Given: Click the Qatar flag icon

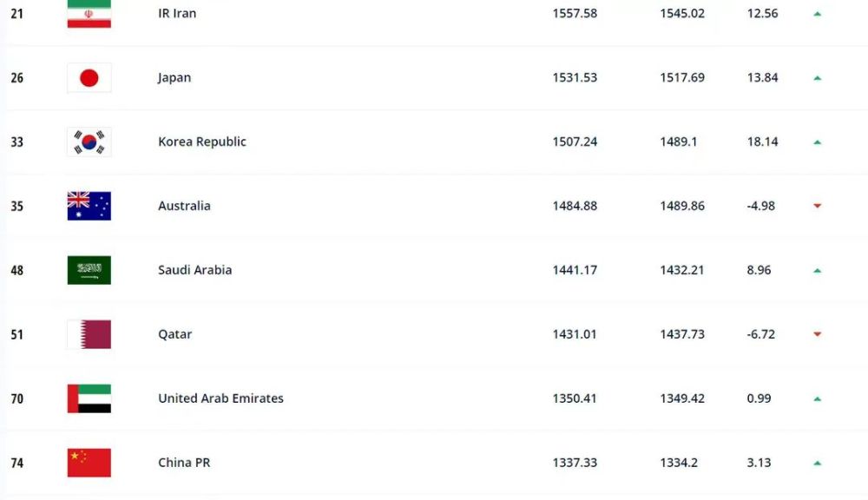Looking at the screenshot, I should click(x=89, y=334).
